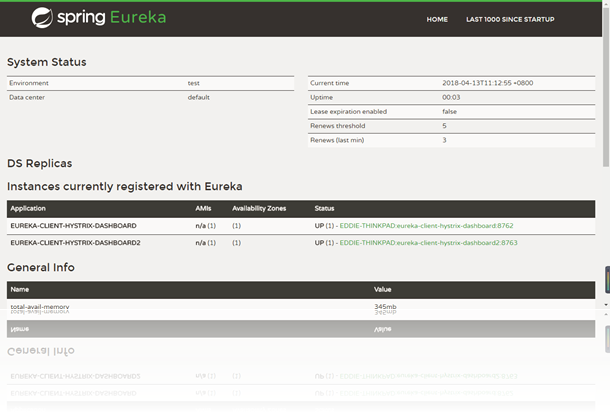Select the renews threshold value 5
The width and height of the screenshot is (610, 412).
pos(444,126)
